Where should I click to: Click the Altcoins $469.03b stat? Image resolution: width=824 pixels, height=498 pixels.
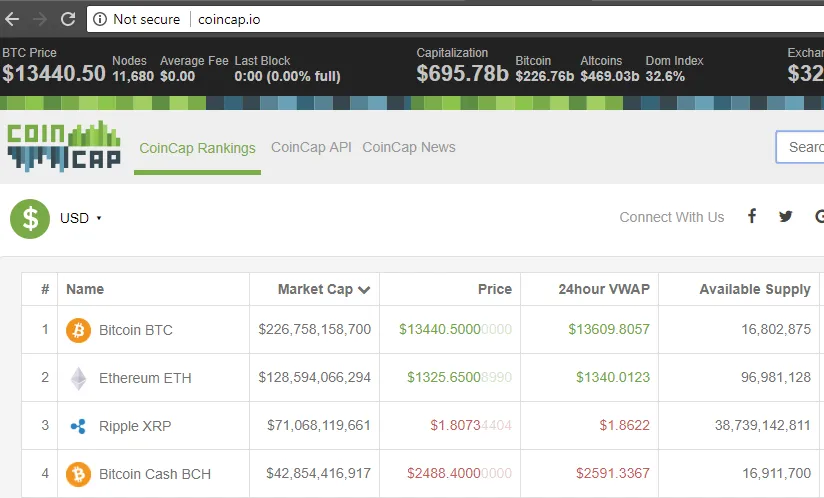(x=610, y=69)
